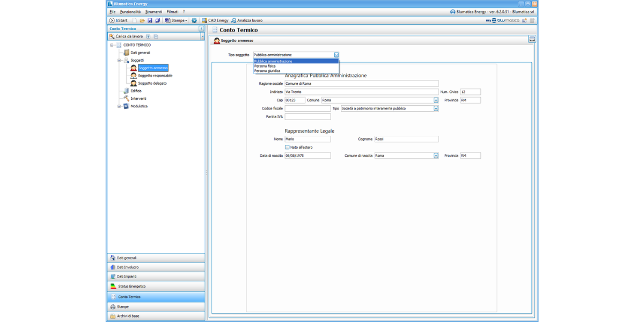Expand the Modulistica tree node
This screenshot has height=322, width=644.
[x=119, y=106]
